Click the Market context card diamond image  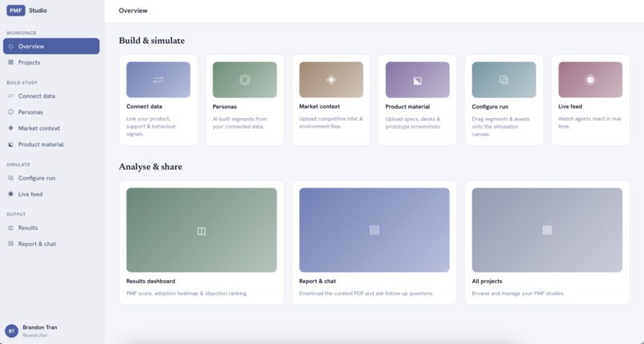331,80
